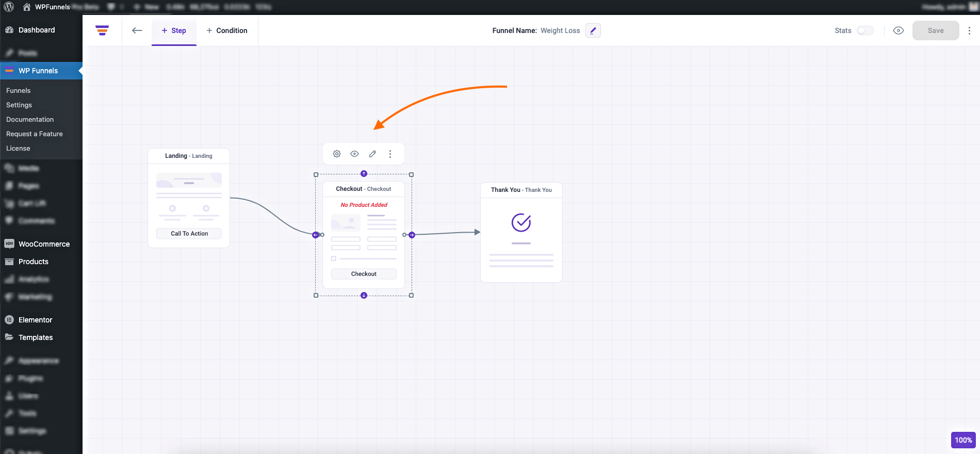This screenshot has height=454, width=980.
Task: Edit the funnel name with pencil button
Action: [x=593, y=30]
